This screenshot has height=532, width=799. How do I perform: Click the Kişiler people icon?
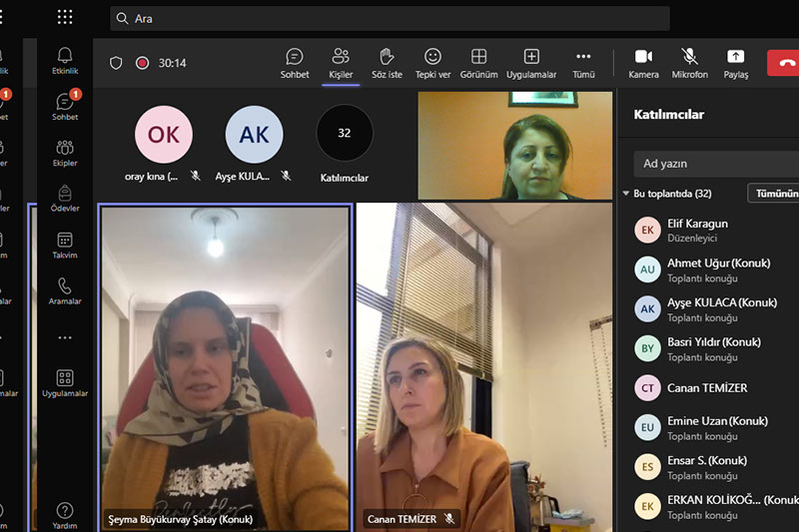point(341,63)
